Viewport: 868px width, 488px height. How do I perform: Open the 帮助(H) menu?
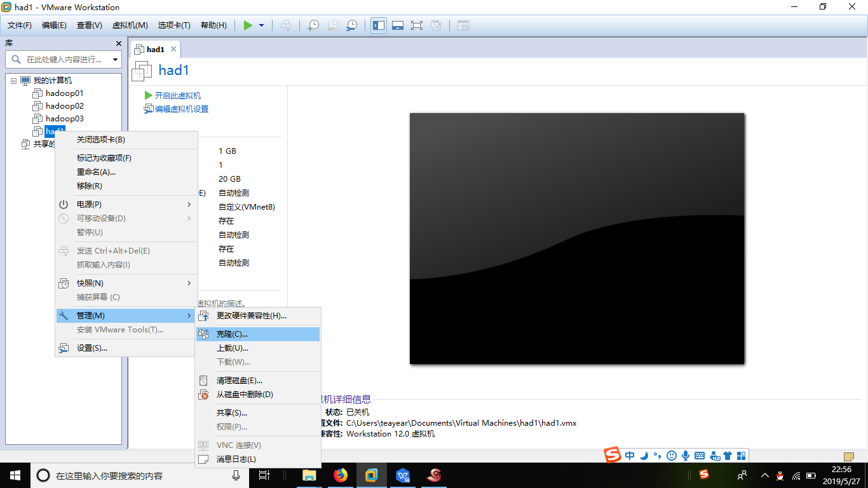point(214,25)
